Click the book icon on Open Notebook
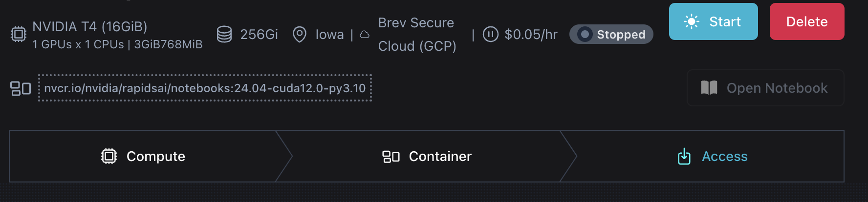This screenshot has height=202, width=868. [x=709, y=88]
